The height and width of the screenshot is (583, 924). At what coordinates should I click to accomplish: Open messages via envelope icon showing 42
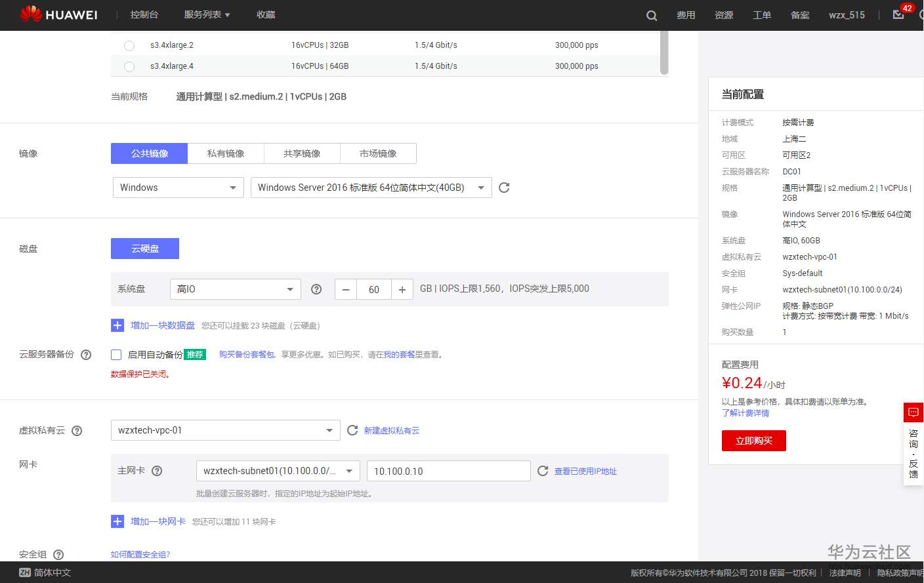[898, 14]
